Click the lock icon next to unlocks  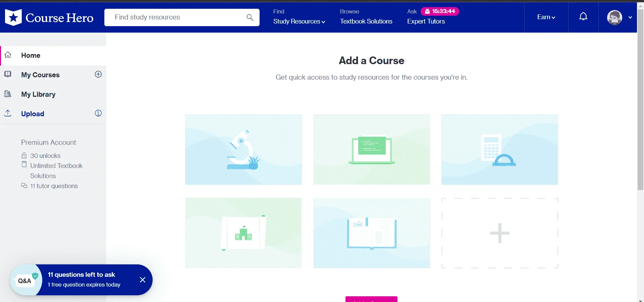24,155
